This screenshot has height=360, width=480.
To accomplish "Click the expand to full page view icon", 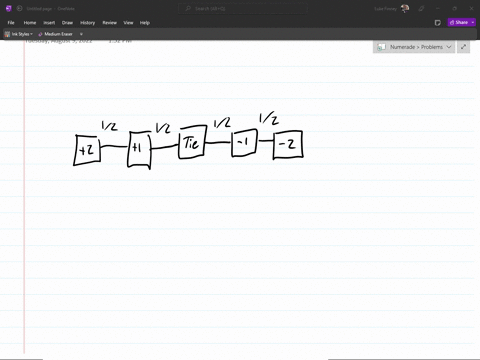I will 463,47.
